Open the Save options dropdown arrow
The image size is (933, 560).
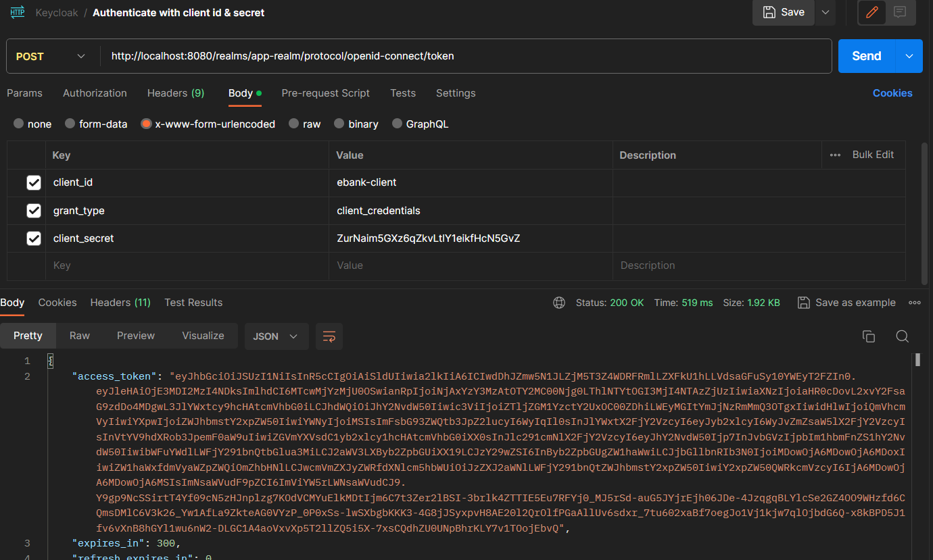(826, 12)
